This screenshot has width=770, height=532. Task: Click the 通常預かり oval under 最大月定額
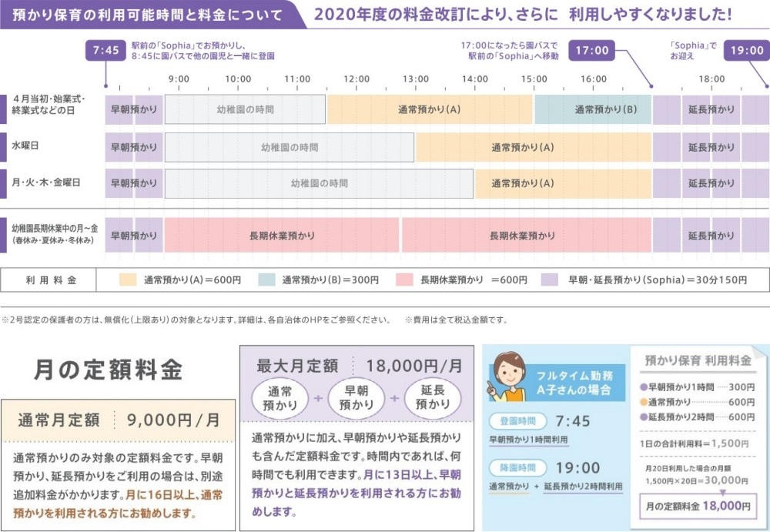pos(280,398)
